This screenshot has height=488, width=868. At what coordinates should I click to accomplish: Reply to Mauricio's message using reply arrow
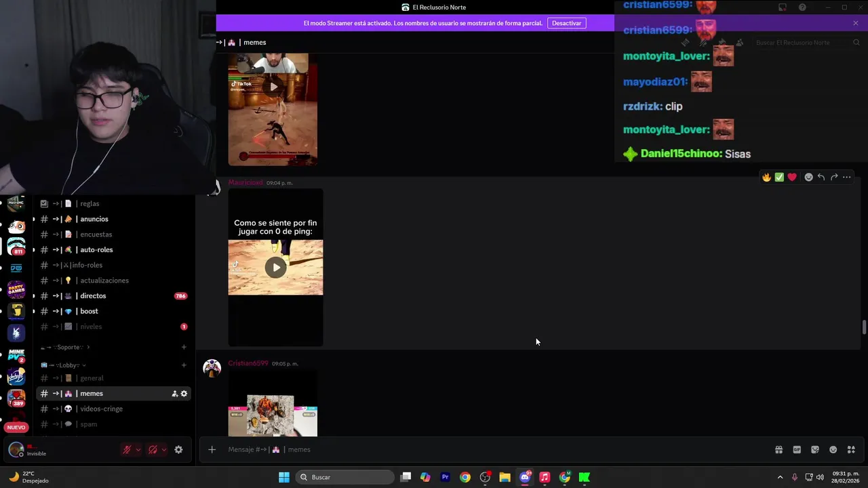click(821, 177)
